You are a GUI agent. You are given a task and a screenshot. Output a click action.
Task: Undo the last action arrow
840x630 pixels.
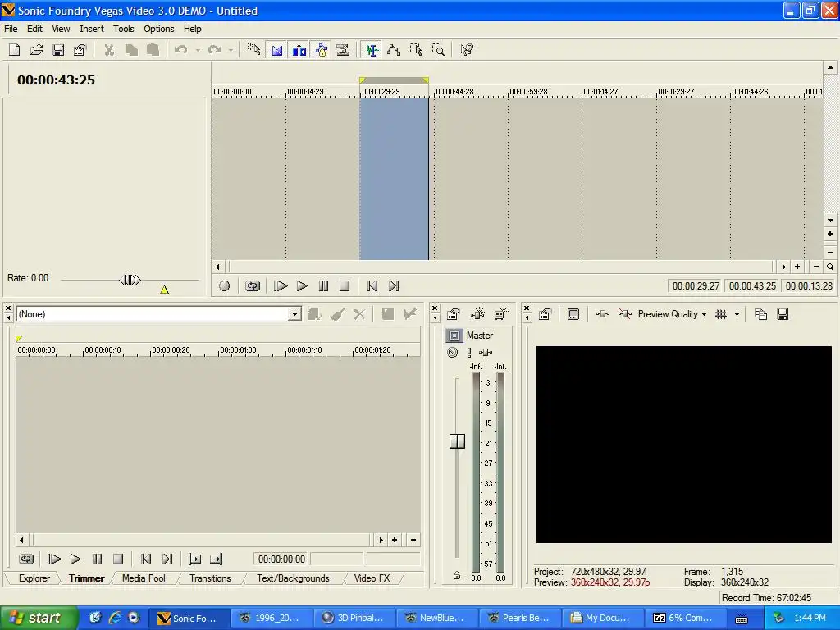(x=181, y=50)
